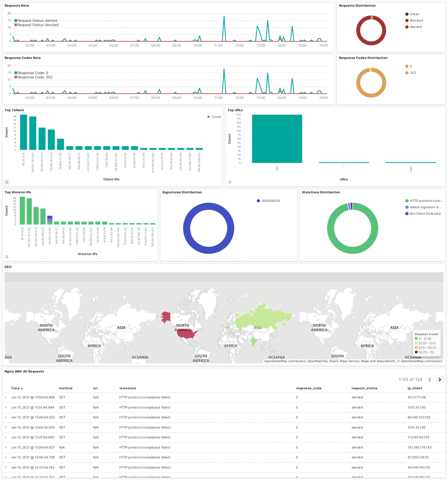
Task: Click the sort arrow on the Time column
Action: point(22,388)
